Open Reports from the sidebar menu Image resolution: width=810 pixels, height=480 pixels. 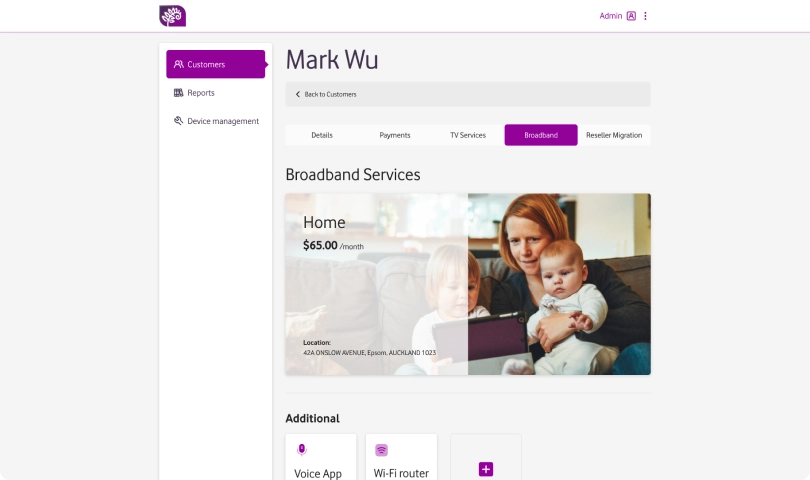(200, 92)
